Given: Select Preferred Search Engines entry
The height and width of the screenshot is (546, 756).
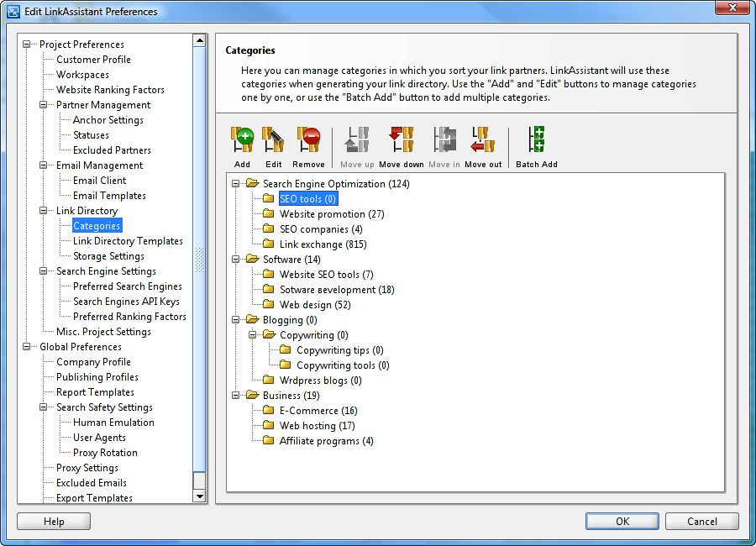Looking at the screenshot, I should tap(128, 286).
